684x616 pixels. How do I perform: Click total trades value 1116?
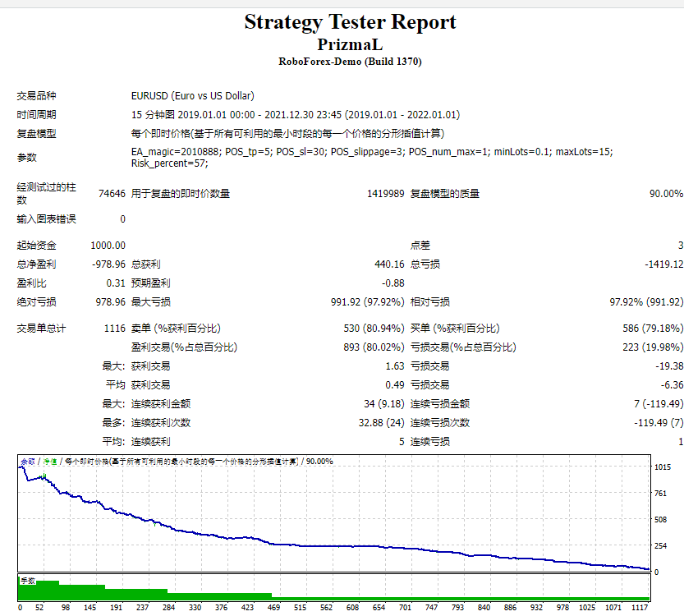click(x=115, y=329)
